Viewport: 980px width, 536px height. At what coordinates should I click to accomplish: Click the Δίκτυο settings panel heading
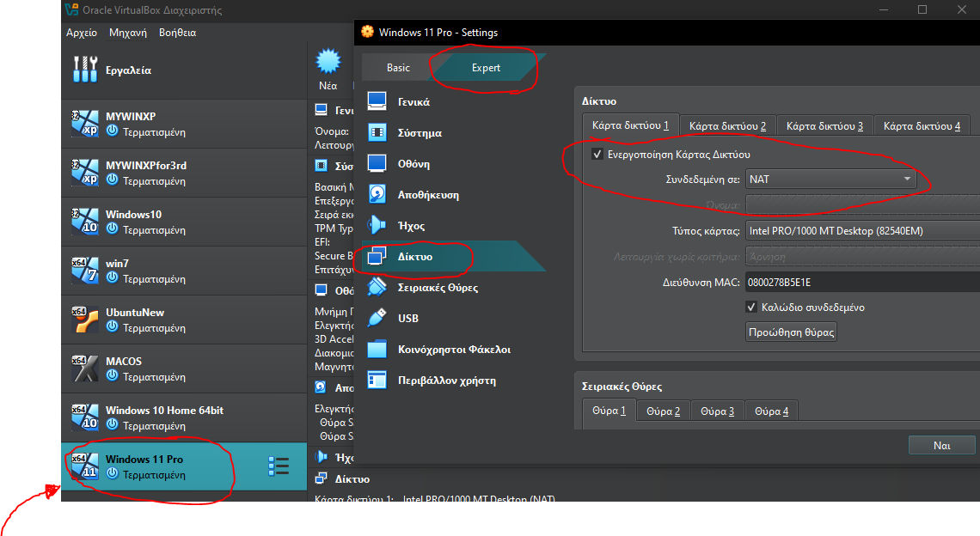[599, 101]
